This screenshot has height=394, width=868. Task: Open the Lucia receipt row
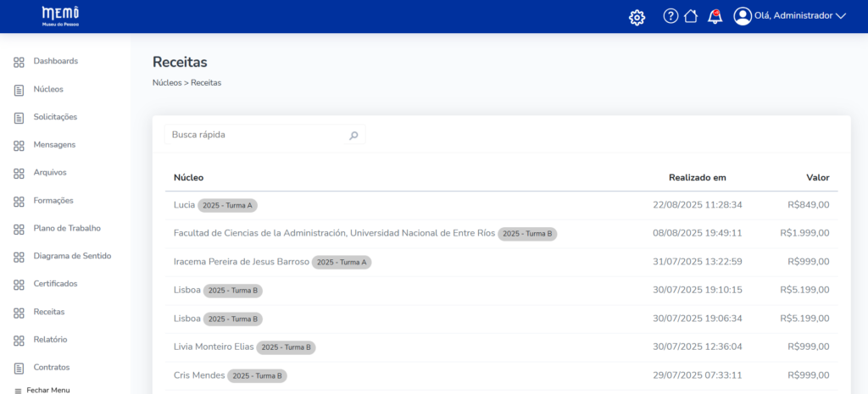click(184, 205)
